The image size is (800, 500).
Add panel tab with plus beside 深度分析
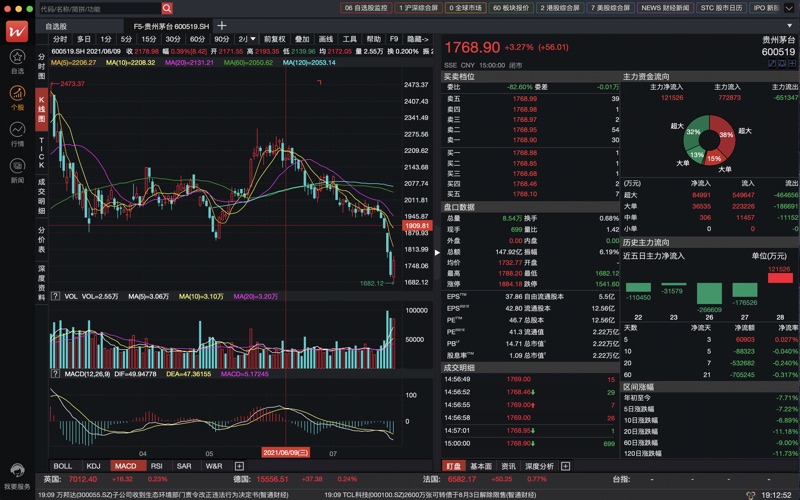click(565, 466)
